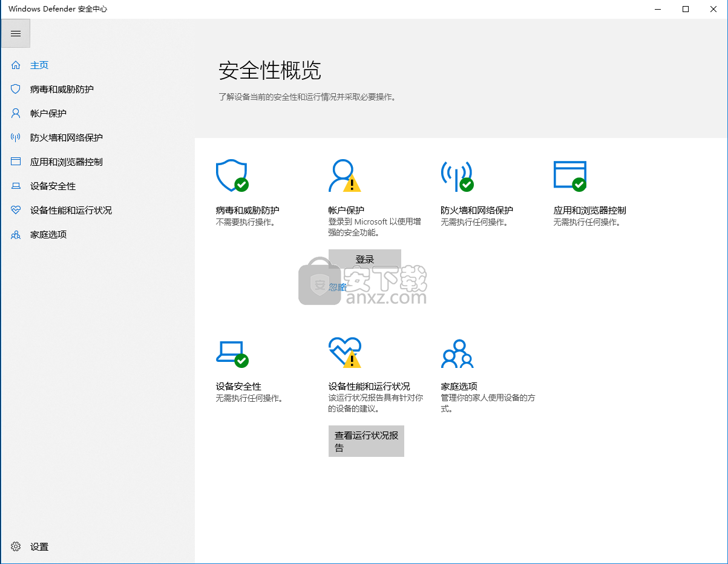Open 设置 at the sidebar bottom
Image resolution: width=728 pixels, height=564 pixels.
tap(39, 546)
